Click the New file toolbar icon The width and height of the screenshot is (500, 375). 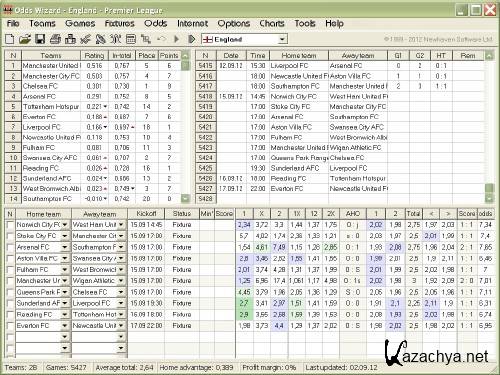tap(10, 39)
